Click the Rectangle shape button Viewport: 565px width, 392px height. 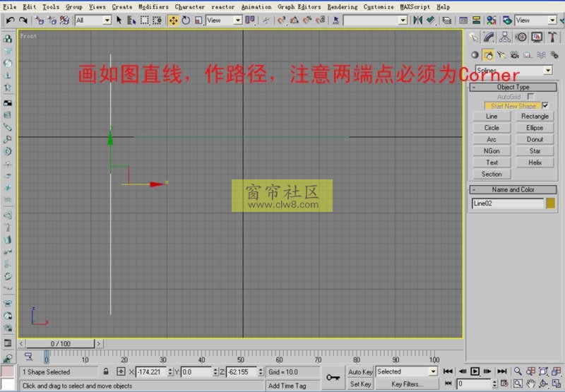pos(535,117)
